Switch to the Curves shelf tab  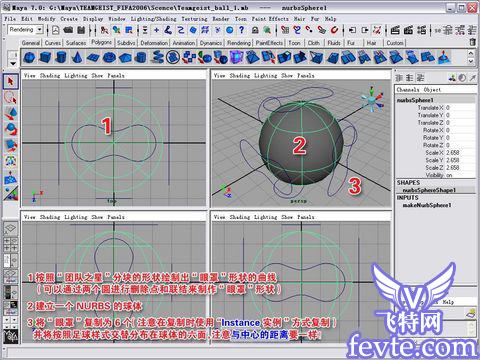pos(53,43)
